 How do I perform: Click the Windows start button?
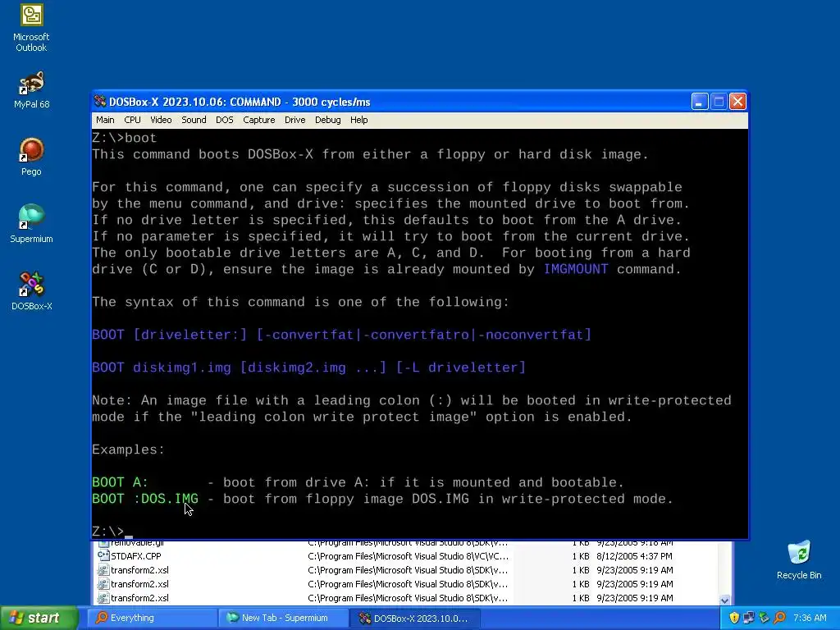[x=39, y=618]
